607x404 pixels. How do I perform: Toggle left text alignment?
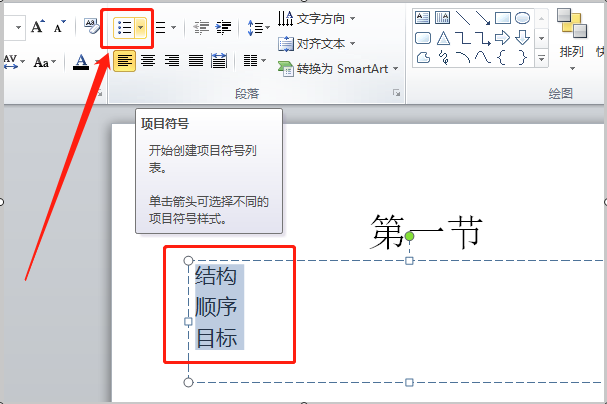coord(124,61)
